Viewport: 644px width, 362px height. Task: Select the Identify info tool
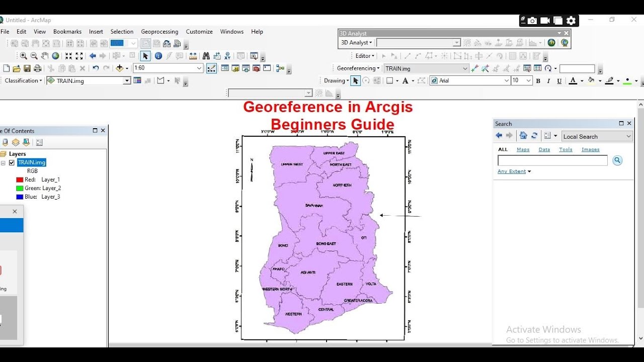[158, 56]
